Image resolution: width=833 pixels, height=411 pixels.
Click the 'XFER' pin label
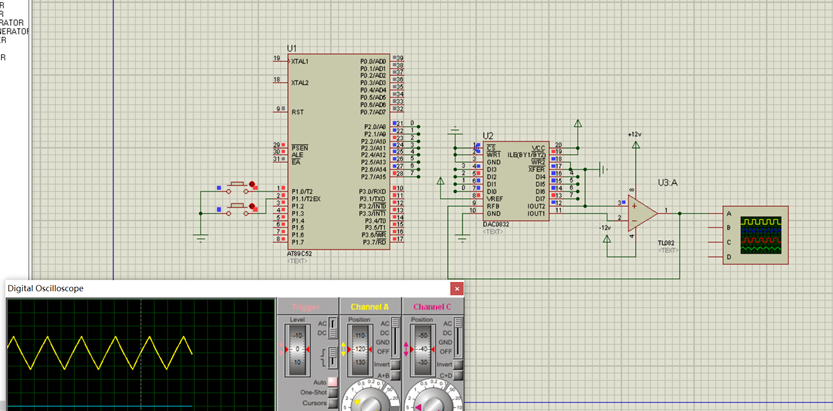538,169
